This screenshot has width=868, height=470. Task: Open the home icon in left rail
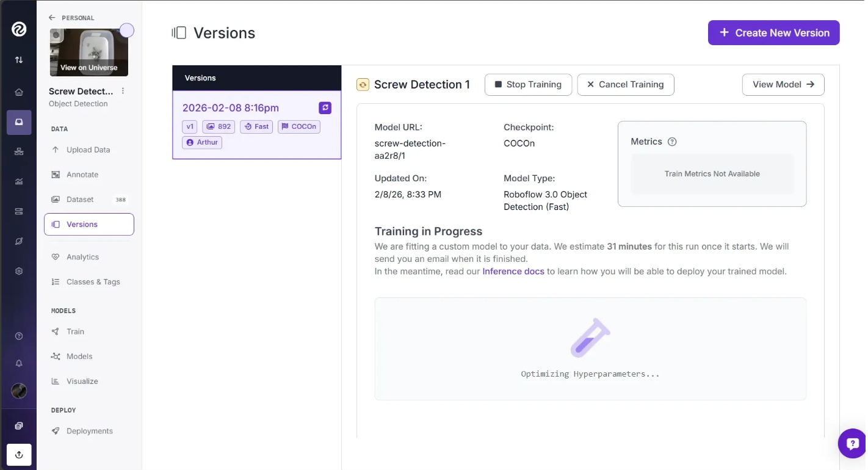point(19,92)
